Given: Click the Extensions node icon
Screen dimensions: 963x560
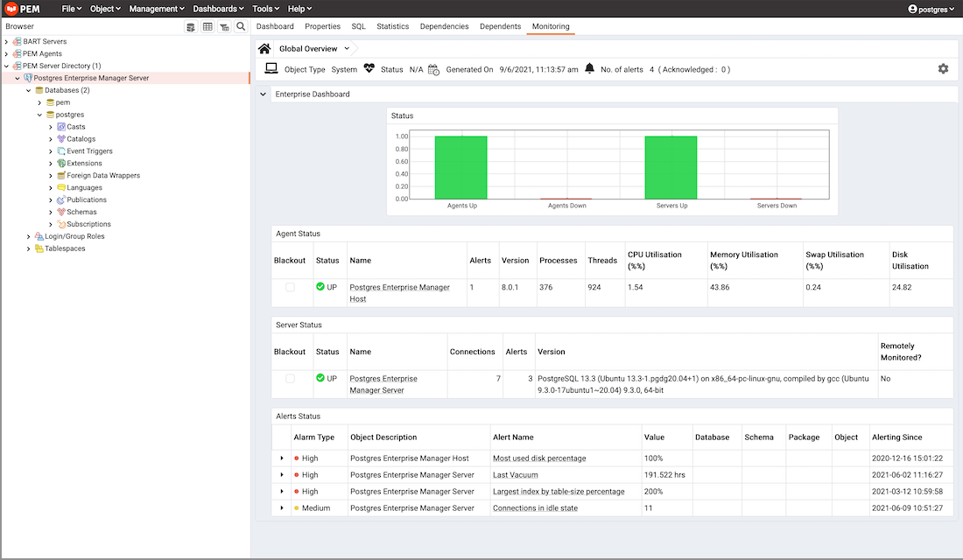Looking at the screenshot, I should tap(60, 164).
